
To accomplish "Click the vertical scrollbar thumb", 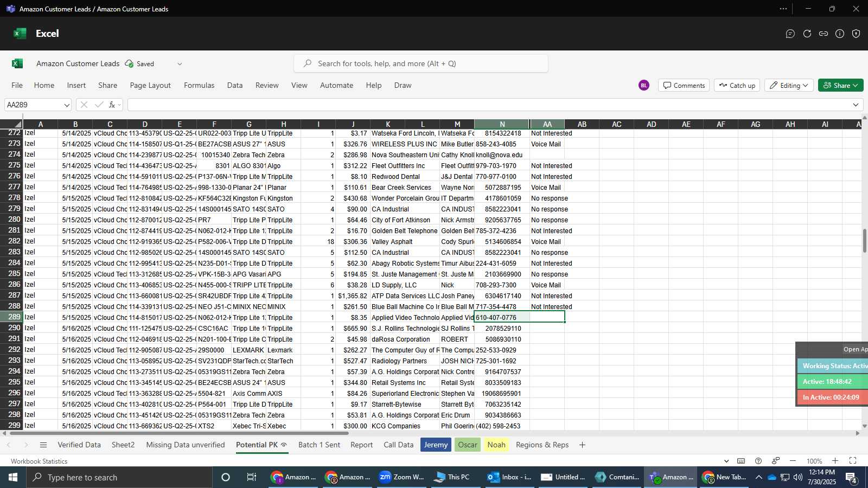I will coord(865,241).
